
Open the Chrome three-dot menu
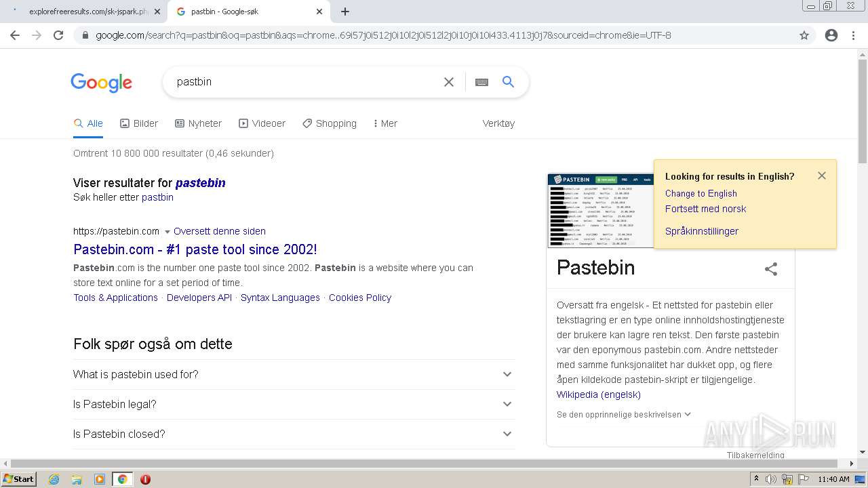click(x=853, y=35)
